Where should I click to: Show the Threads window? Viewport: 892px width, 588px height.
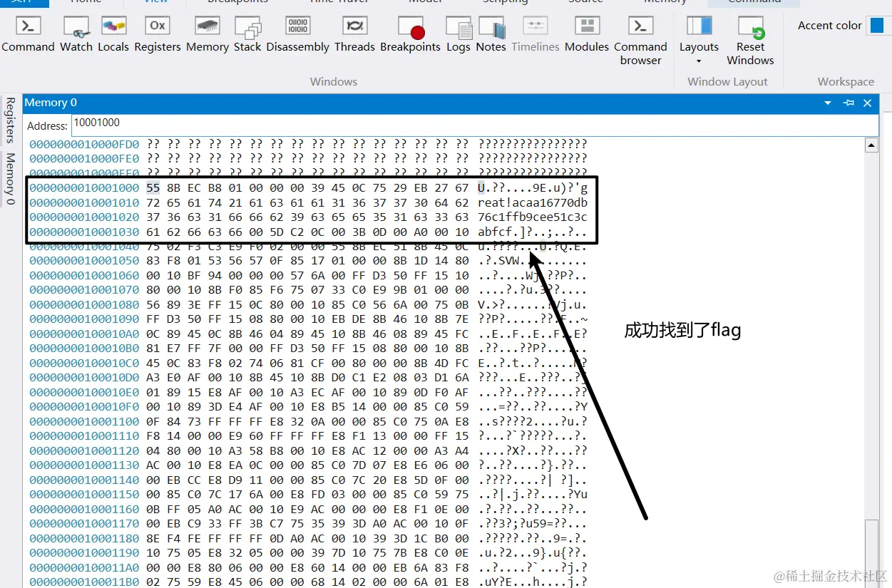click(354, 34)
